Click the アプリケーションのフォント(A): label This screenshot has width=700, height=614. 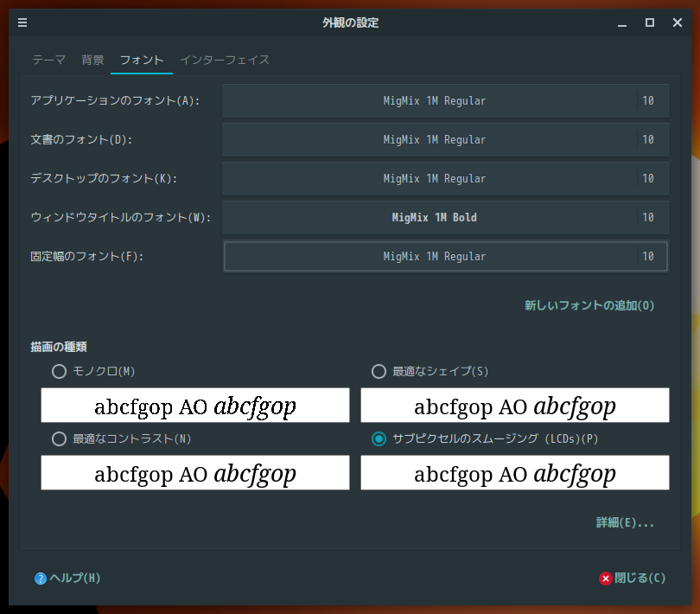click(x=115, y=101)
